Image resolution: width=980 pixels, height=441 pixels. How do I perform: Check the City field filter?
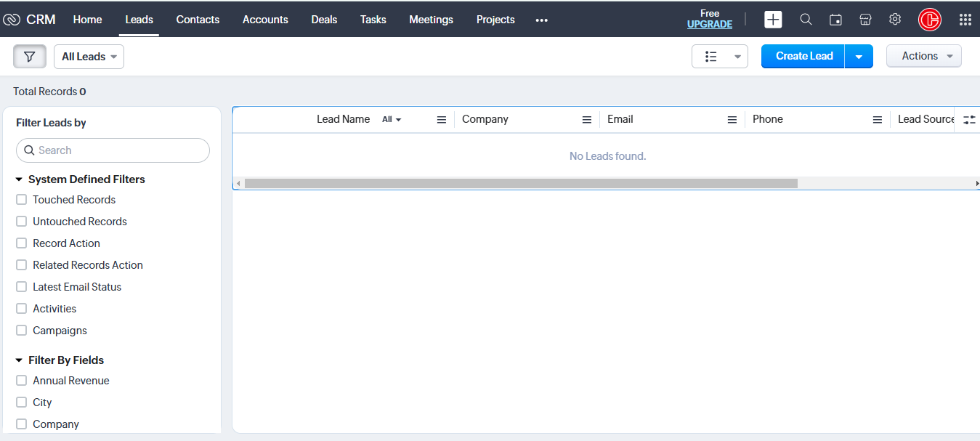(x=22, y=402)
